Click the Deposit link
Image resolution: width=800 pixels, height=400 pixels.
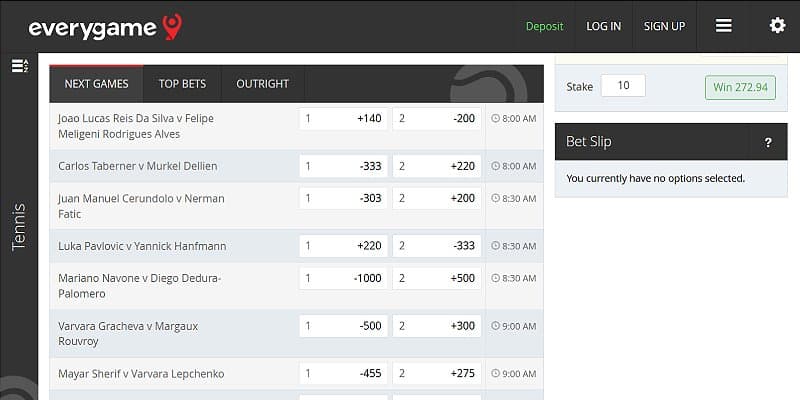click(544, 27)
